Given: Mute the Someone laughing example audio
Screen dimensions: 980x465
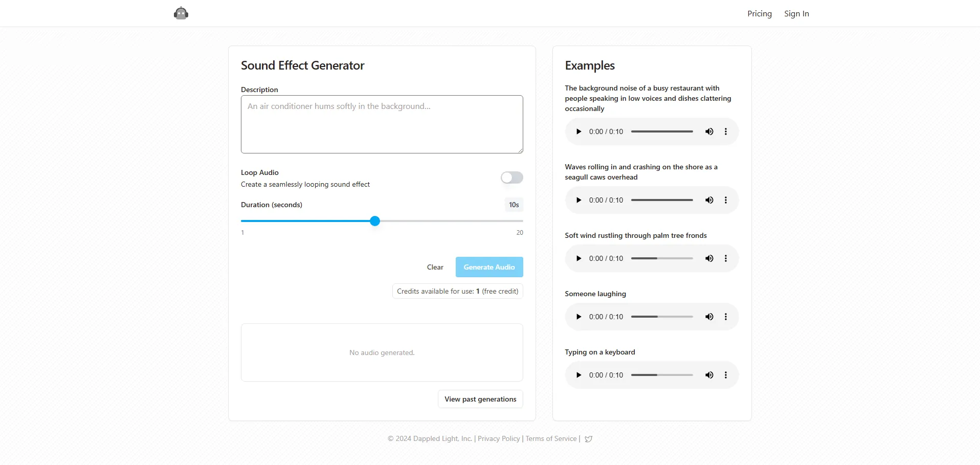Looking at the screenshot, I should point(709,317).
